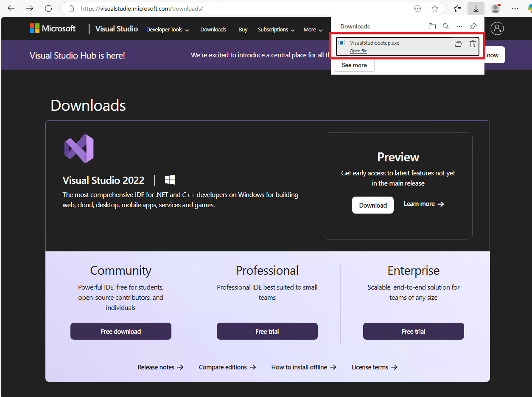Click Learn more in the Preview card
Viewport: 532px width, 397px height.
coord(424,204)
